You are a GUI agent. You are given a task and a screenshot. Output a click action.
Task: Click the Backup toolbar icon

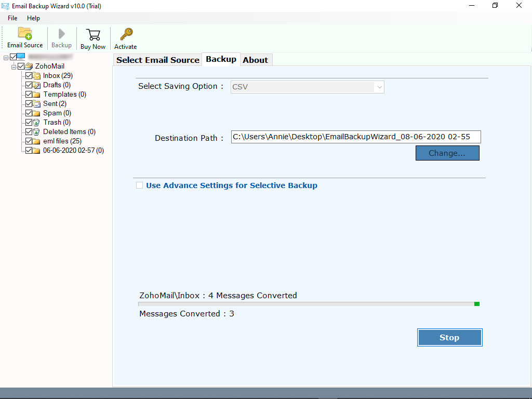pyautogui.click(x=61, y=36)
